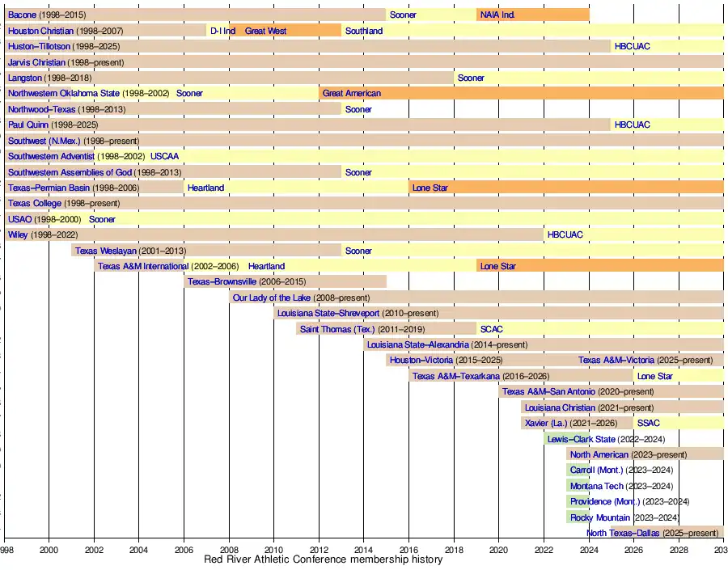Viewport: 728px width, 570px height.
Task: Open the SSAC link
Action: [649, 424]
